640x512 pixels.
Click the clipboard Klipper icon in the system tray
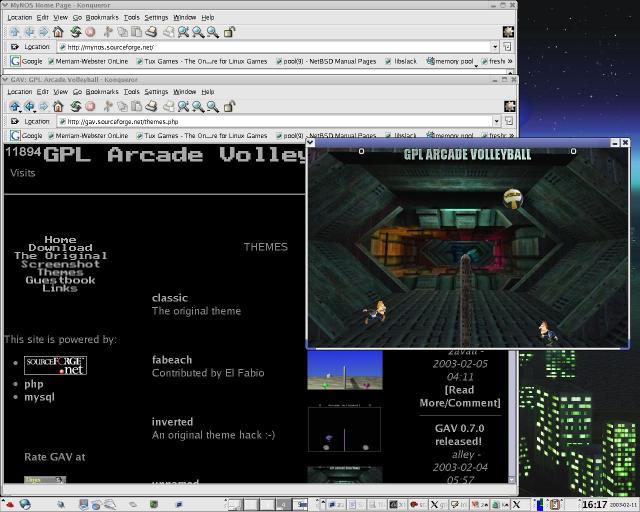pyautogui.click(x=554, y=505)
